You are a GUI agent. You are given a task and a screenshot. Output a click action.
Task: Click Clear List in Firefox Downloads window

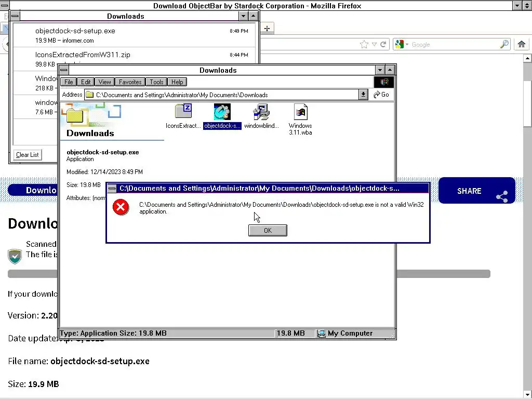point(28,155)
